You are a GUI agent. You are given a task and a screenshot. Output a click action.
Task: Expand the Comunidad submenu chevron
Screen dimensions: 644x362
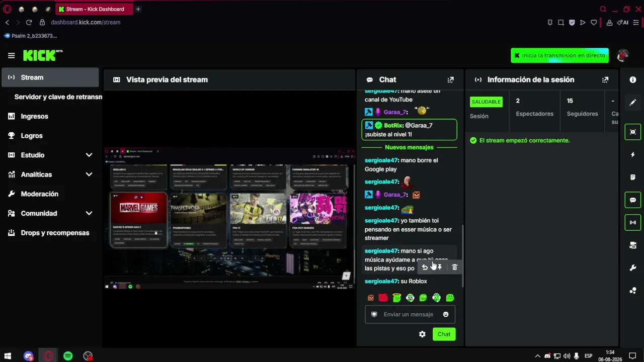[89, 213]
